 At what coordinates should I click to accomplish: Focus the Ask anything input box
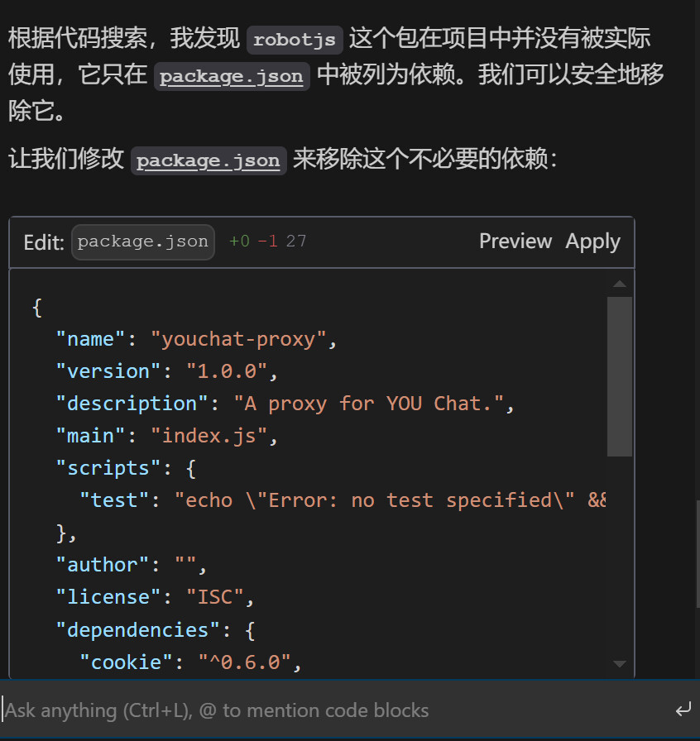point(331,710)
